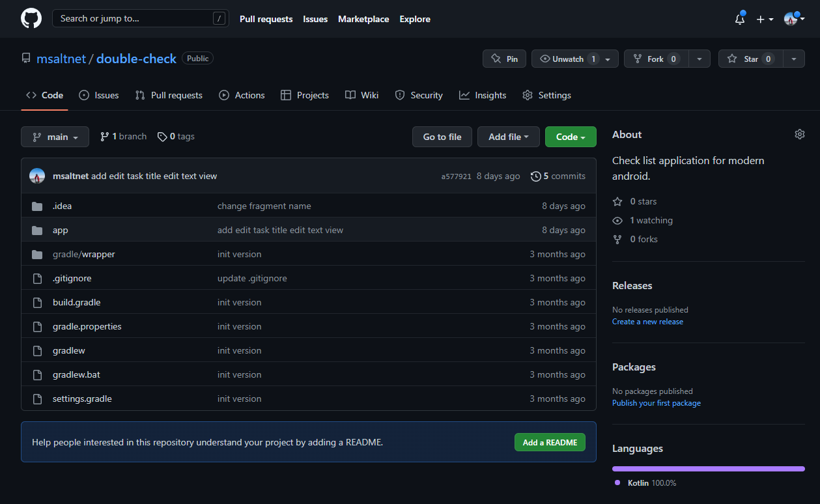The height and width of the screenshot is (504, 820).
Task: Click the Kotlin language percentage bar
Action: coord(709,468)
